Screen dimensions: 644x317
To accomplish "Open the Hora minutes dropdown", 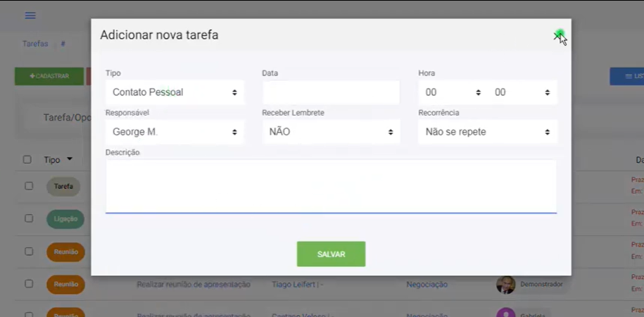I will tap(522, 92).
